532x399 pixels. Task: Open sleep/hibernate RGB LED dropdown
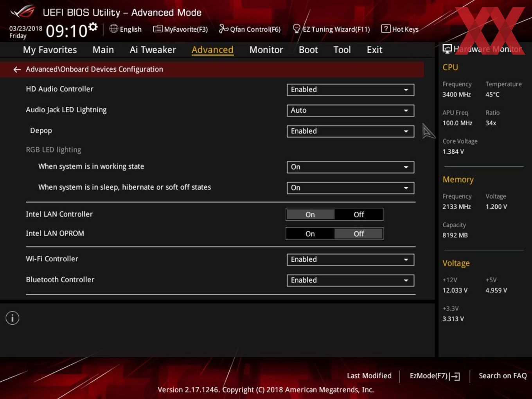tap(350, 188)
